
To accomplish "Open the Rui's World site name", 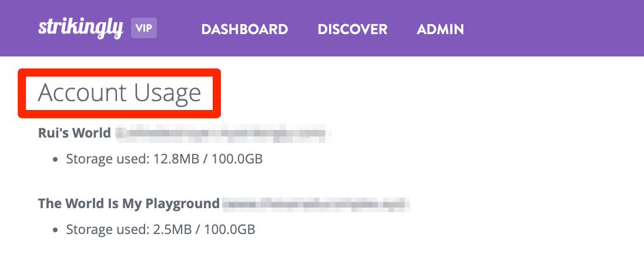I will pyautogui.click(x=75, y=133).
